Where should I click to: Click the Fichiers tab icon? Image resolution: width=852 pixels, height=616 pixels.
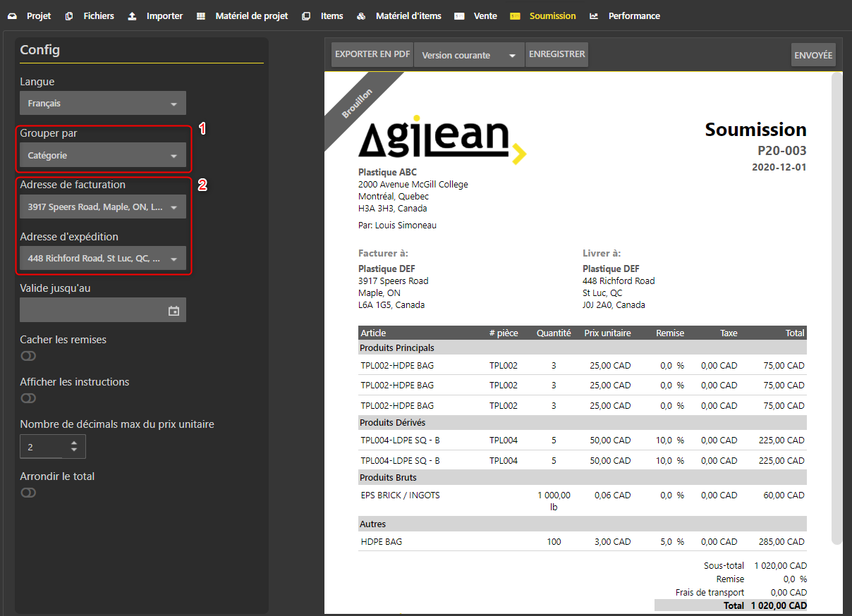pyautogui.click(x=69, y=16)
